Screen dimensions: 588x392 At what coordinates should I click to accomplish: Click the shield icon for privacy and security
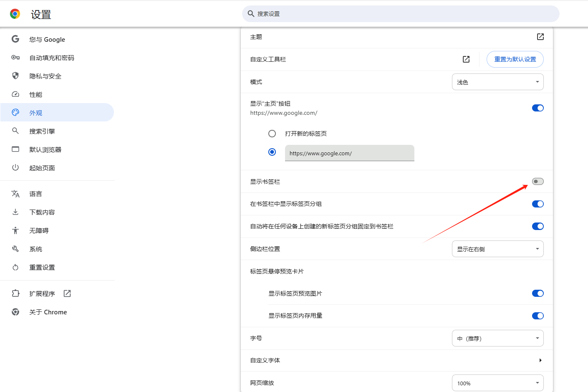pos(15,76)
